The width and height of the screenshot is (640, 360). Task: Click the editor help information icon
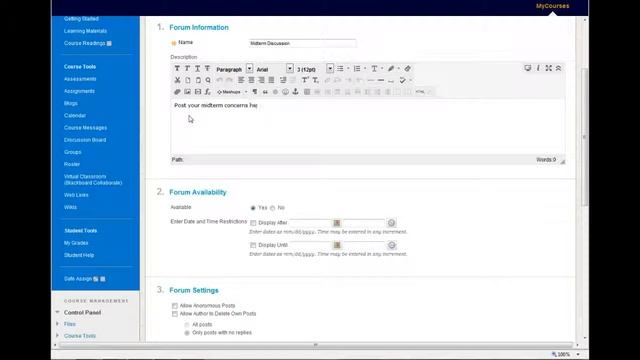click(538, 68)
